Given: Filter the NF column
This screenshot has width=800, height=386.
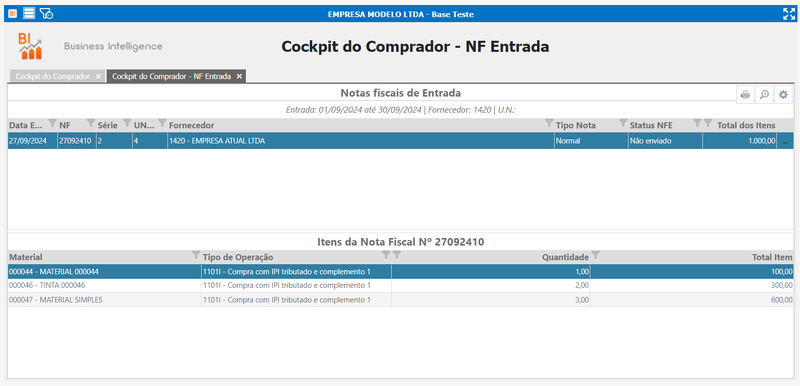Looking at the screenshot, I should point(91,123).
